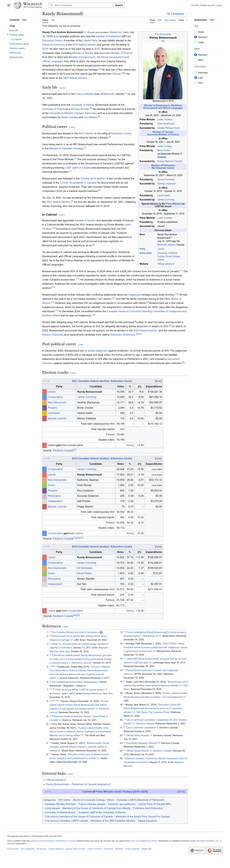Go to Election results in Contents
The width and height of the screenshot is (230, 868).
tap(17, 48)
